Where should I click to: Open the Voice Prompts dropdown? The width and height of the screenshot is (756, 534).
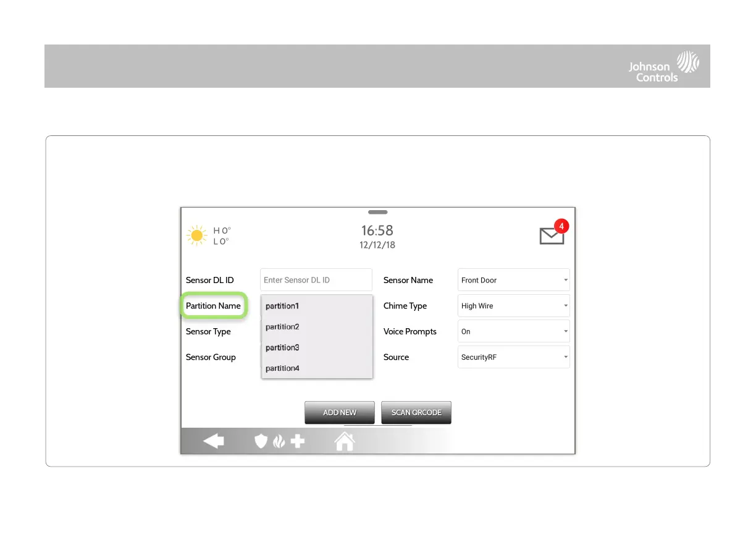pyautogui.click(x=514, y=331)
